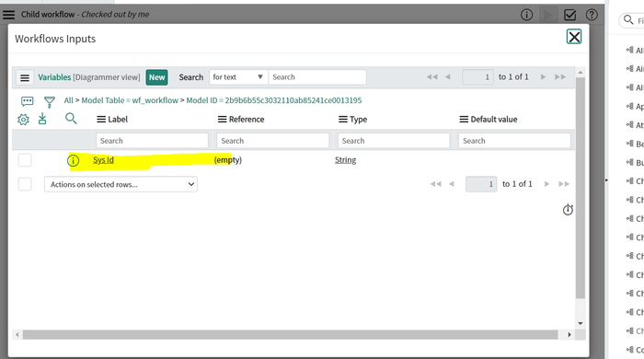
Task: Click the Reference column search field
Action: point(273,141)
